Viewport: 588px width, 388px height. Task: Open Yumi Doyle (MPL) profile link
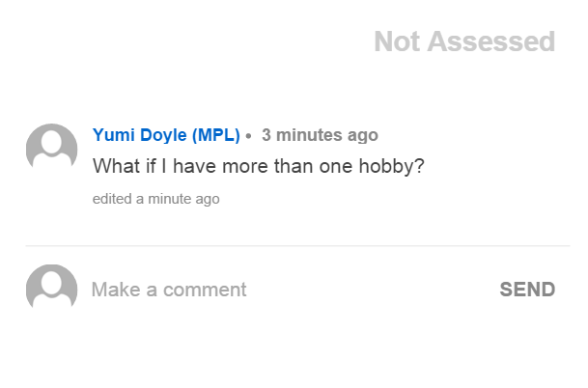[166, 135]
